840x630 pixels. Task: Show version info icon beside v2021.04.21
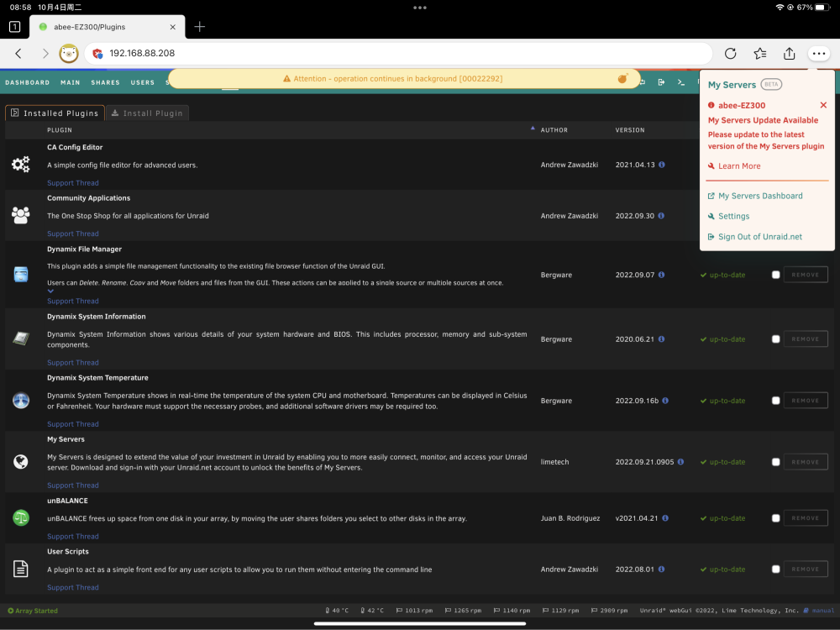click(x=664, y=518)
